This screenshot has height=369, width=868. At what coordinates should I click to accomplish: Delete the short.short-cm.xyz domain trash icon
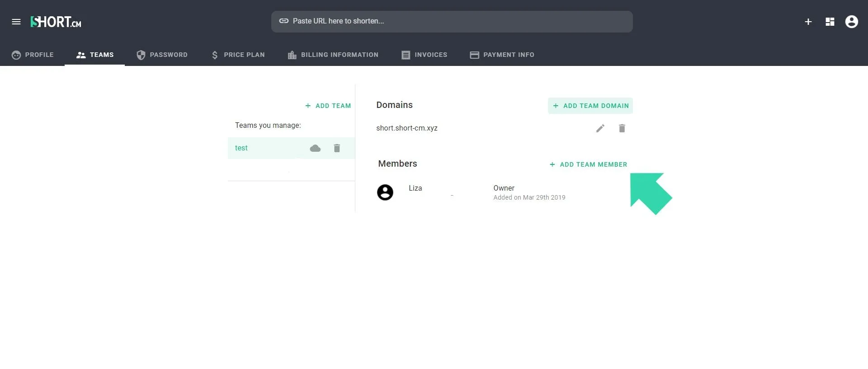[x=622, y=128]
